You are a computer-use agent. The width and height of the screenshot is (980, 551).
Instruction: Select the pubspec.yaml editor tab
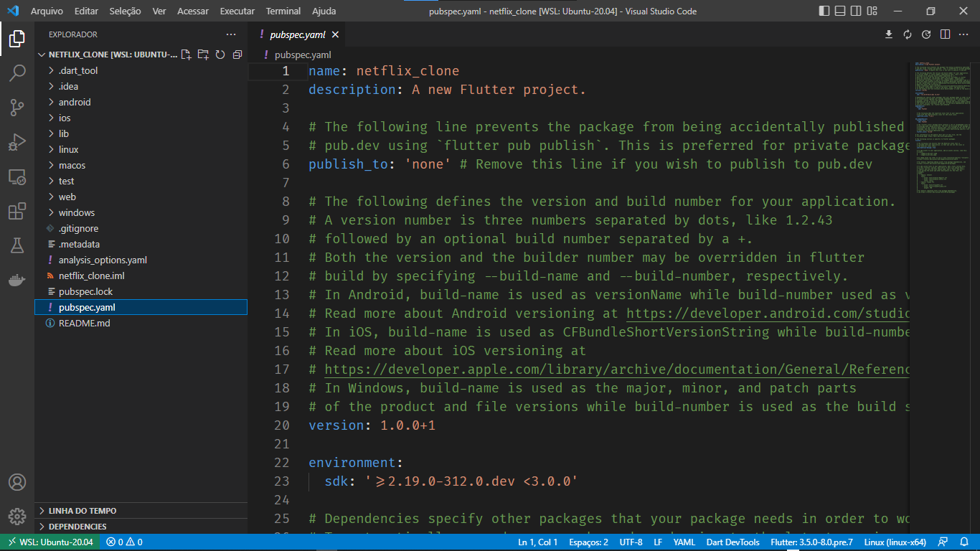coord(297,34)
